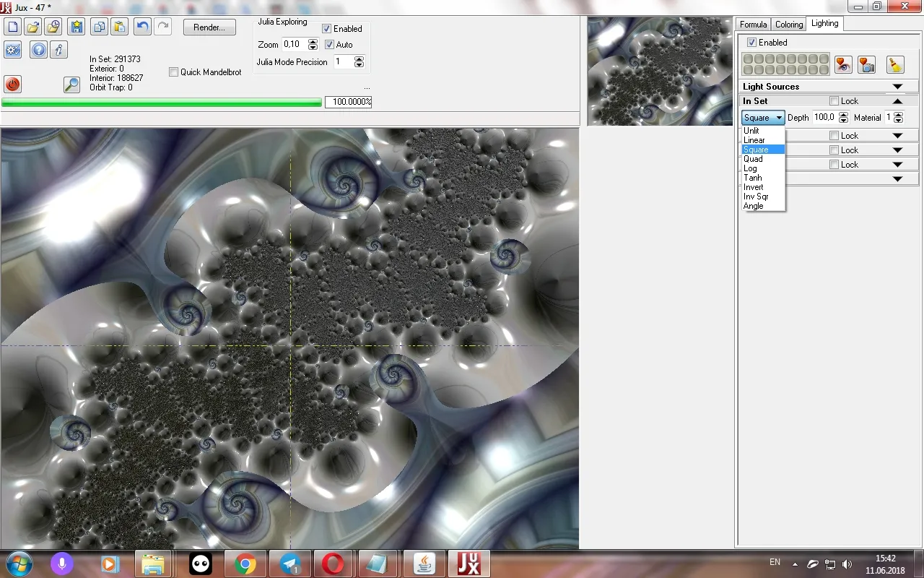This screenshot has height=578, width=924.
Task: Click the EN language indicator
Action: click(775, 562)
